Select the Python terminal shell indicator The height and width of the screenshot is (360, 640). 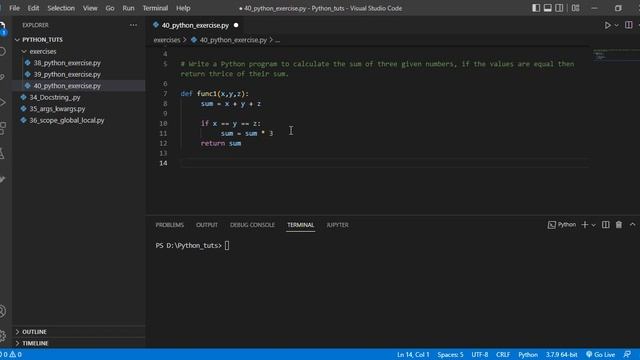(x=562, y=225)
